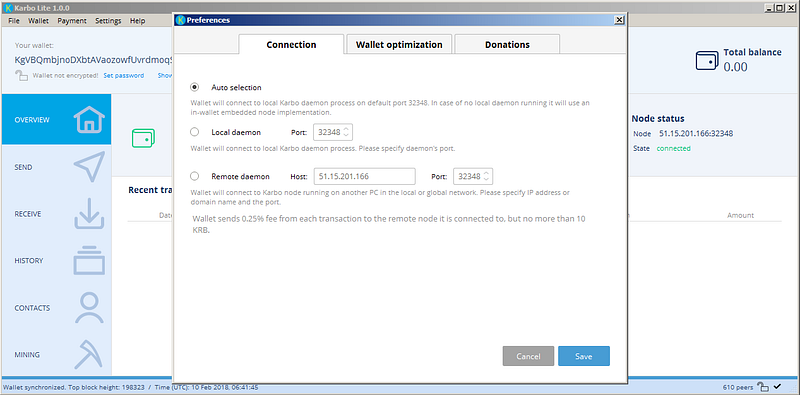Click the Local daemon Port field
The width and height of the screenshot is (800, 395).
tap(333, 132)
